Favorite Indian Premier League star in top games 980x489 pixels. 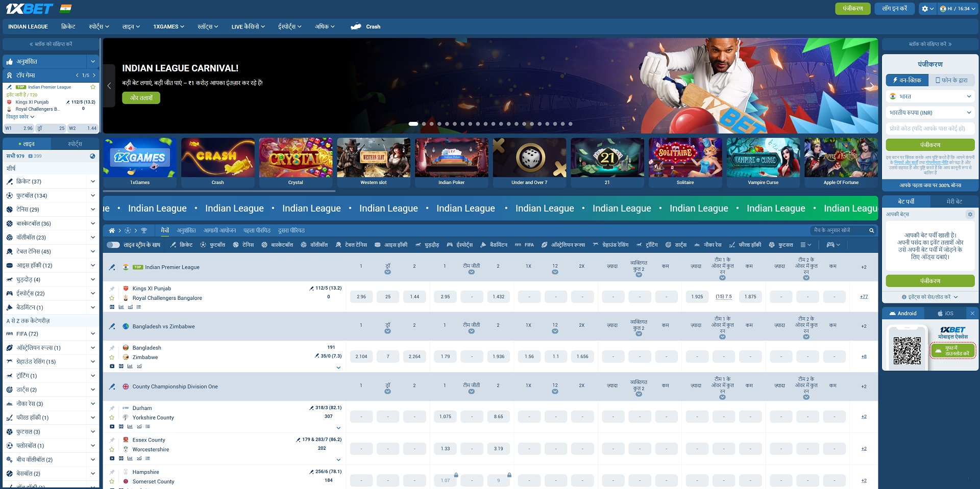click(93, 87)
